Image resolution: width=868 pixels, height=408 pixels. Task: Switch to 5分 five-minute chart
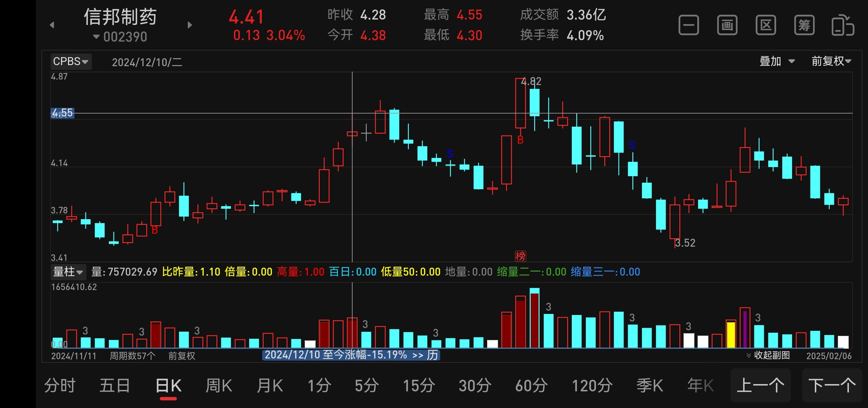(367, 386)
